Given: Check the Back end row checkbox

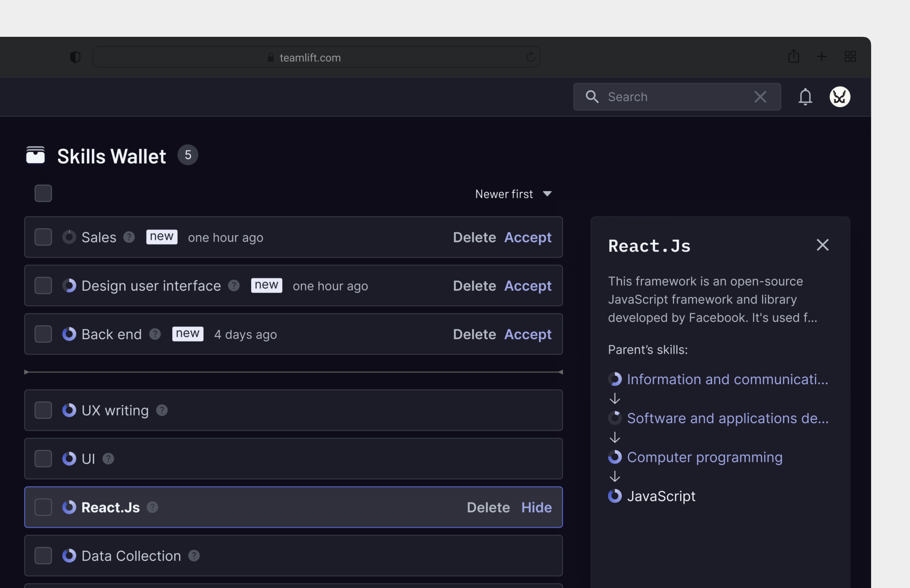Looking at the screenshot, I should tap(43, 334).
